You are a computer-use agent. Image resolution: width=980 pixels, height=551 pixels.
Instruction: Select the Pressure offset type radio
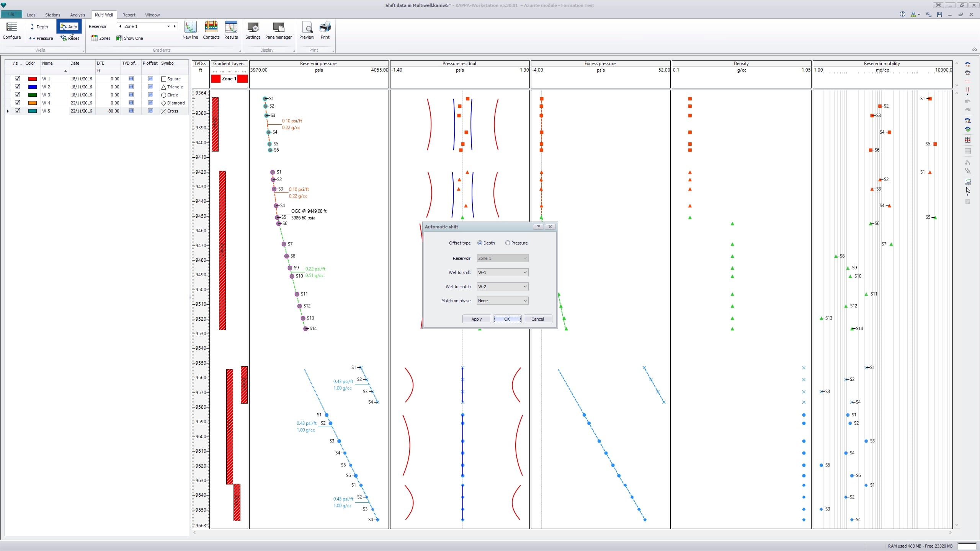coord(508,243)
